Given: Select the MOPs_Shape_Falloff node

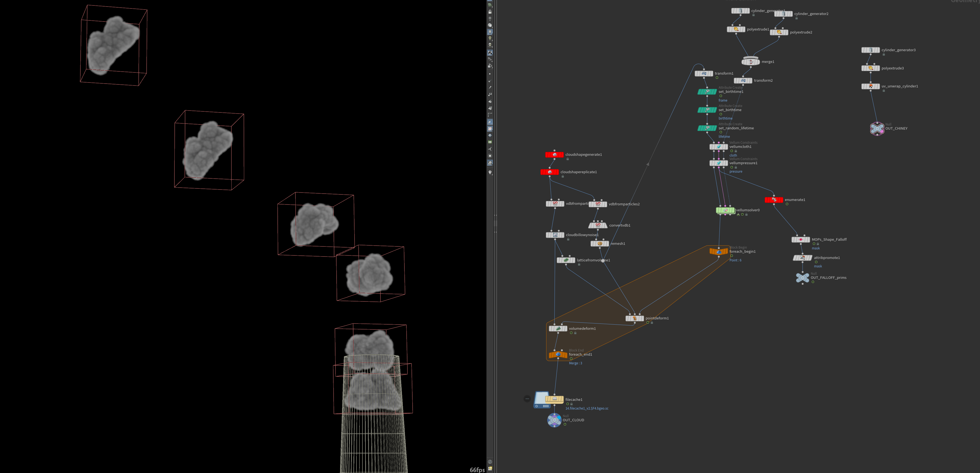Looking at the screenshot, I should (801, 240).
